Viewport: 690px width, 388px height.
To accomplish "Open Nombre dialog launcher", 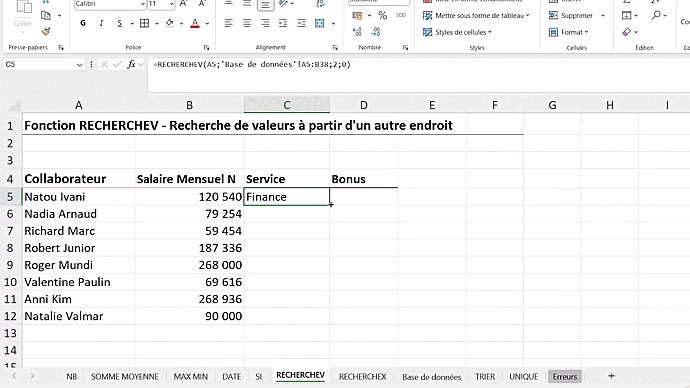I will click(405, 48).
